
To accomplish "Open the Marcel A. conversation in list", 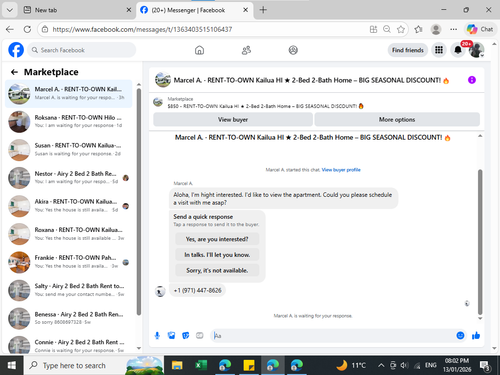I will click(x=69, y=94).
